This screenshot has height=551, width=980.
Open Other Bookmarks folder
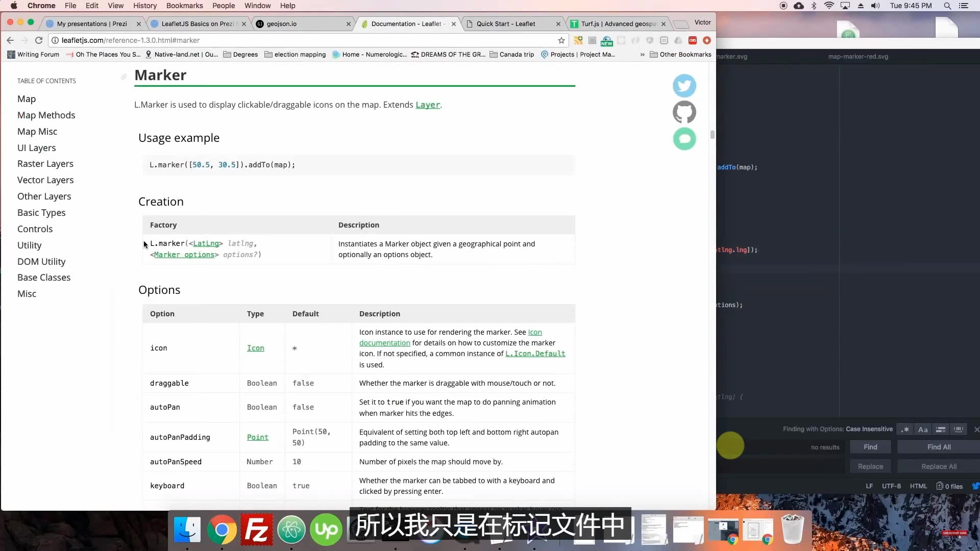click(680, 55)
